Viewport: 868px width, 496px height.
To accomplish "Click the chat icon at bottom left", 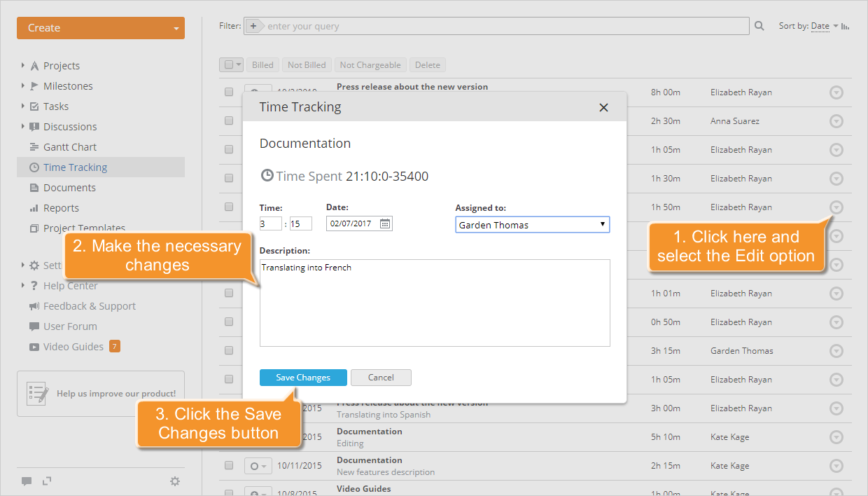I will pos(27,481).
